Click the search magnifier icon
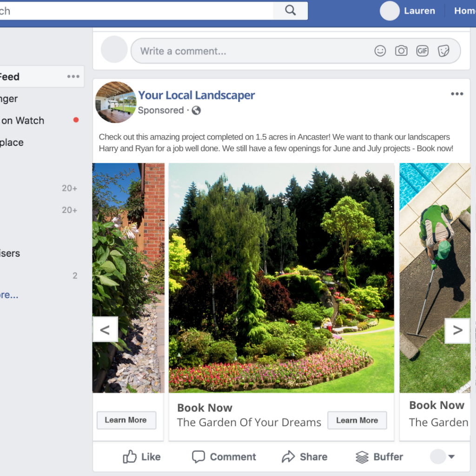The height and width of the screenshot is (476, 476). [290, 10]
